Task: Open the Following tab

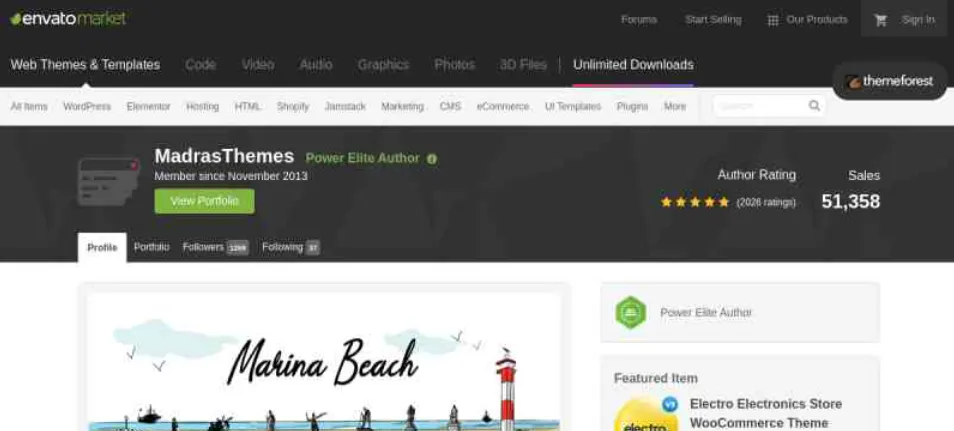Action: [290, 247]
